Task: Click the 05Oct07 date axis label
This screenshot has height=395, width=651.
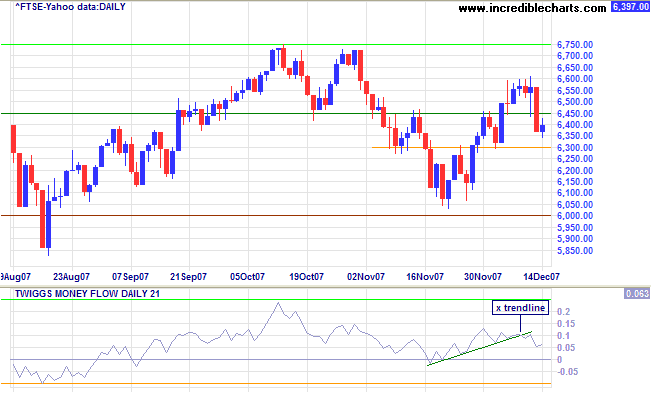Action: (x=247, y=277)
